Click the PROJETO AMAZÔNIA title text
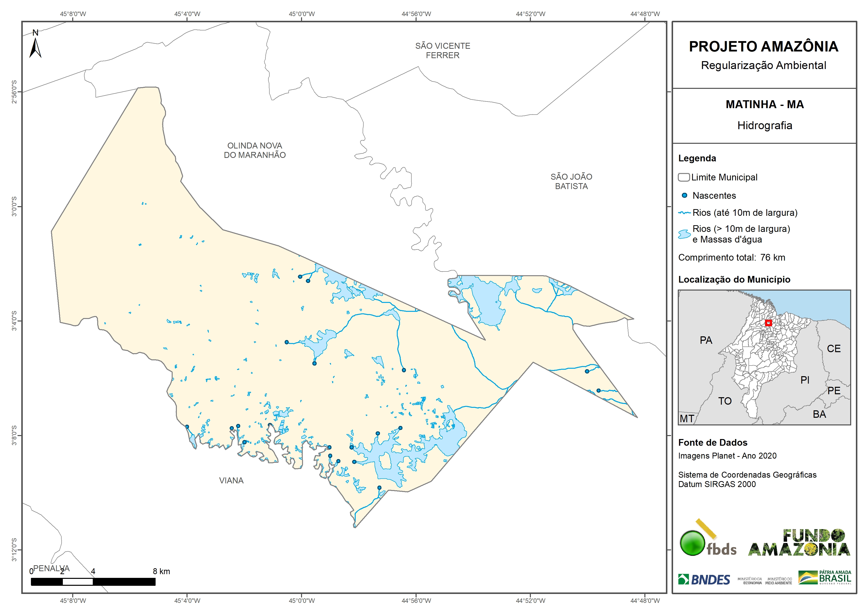 pyautogui.click(x=764, y=47)
